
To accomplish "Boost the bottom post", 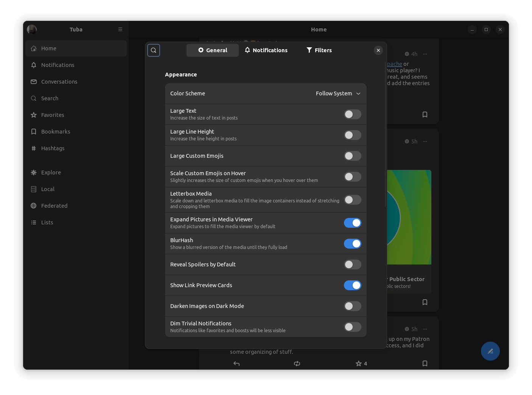I will [x=297, y=363].
